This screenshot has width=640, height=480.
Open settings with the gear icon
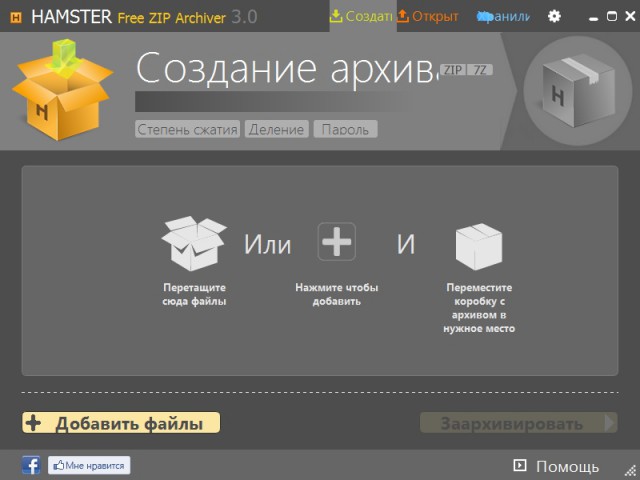[554, 16]
